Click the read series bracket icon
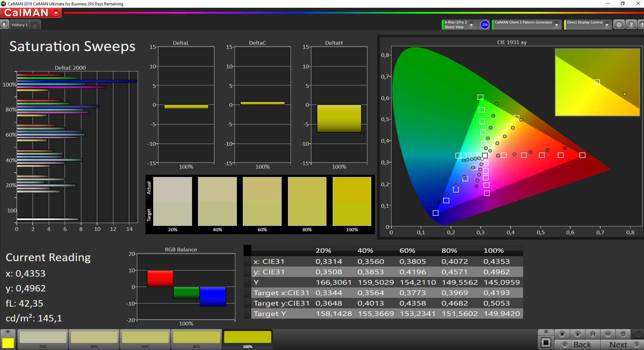Screen dimensions: 644x350 point(593,334)
